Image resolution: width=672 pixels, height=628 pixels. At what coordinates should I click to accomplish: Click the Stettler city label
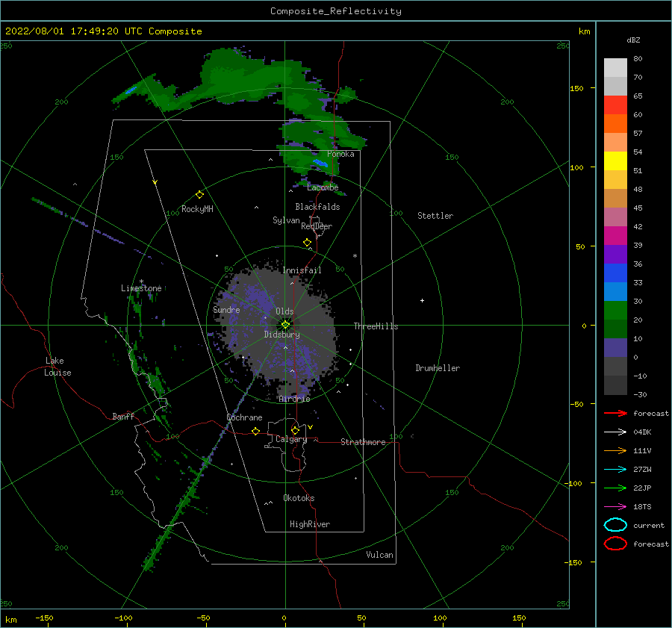tap(435, 216)
